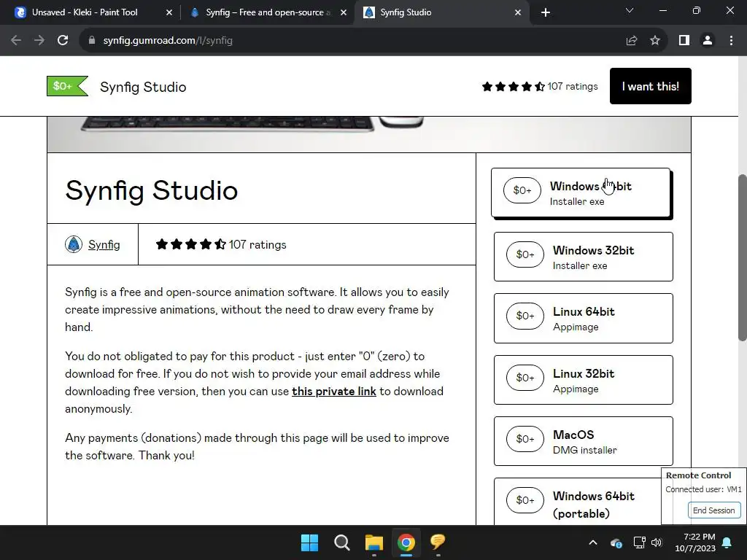Screen dimensions: 747x560
Task: Open File Explorer from the taskbar
Action: [374, 542]
